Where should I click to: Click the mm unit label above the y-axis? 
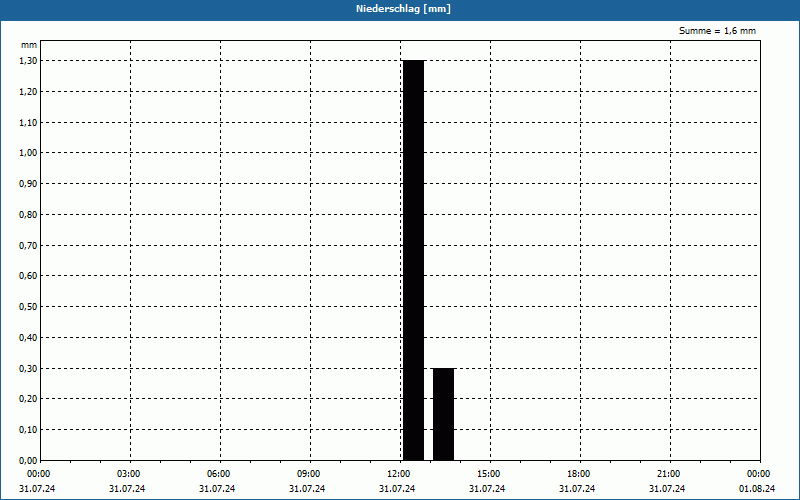[29, 45]
